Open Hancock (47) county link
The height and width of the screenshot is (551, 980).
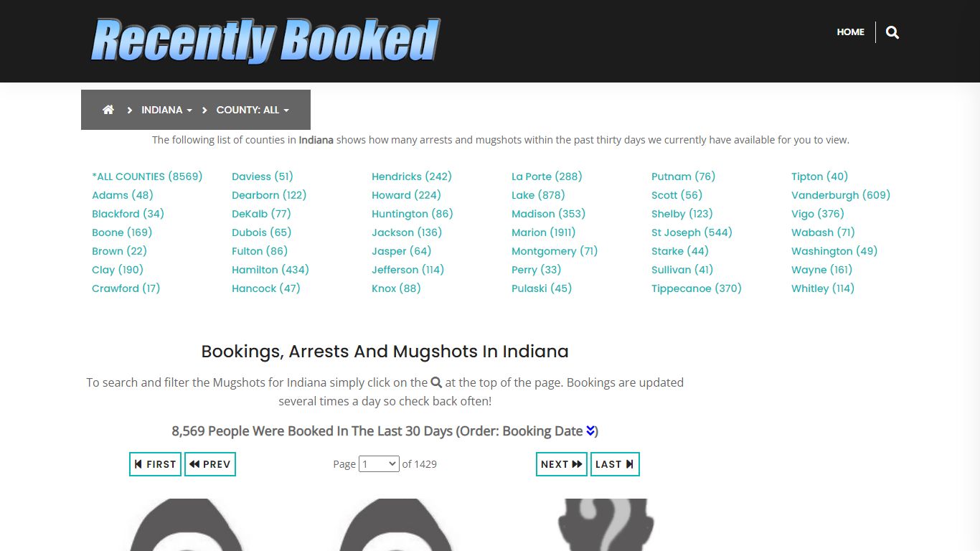[266, 288]
